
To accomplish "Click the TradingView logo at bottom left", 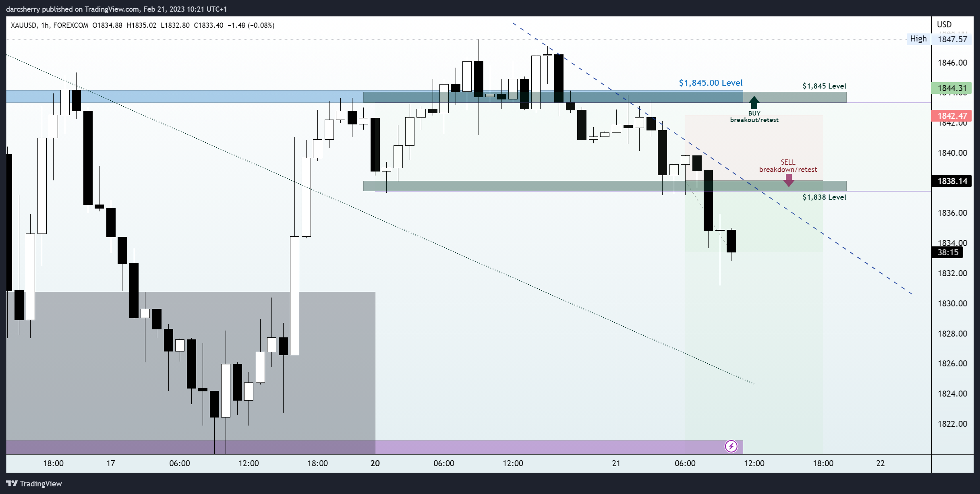I will pyautogui.click(x=34, y=484).
